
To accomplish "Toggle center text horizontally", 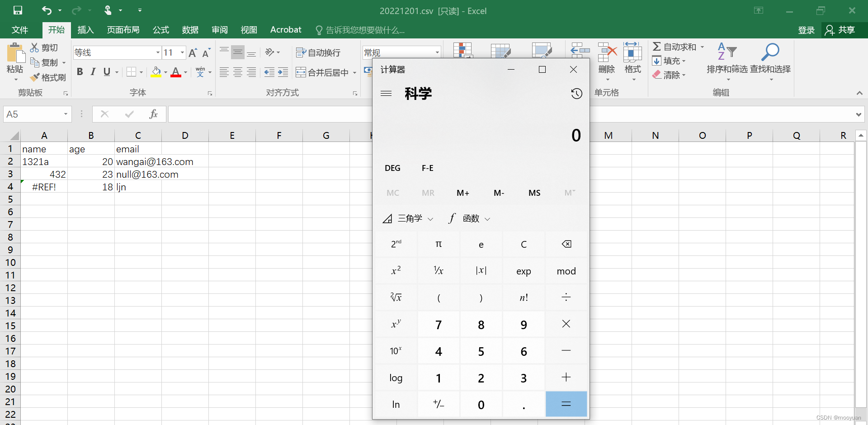I will 238,72.
